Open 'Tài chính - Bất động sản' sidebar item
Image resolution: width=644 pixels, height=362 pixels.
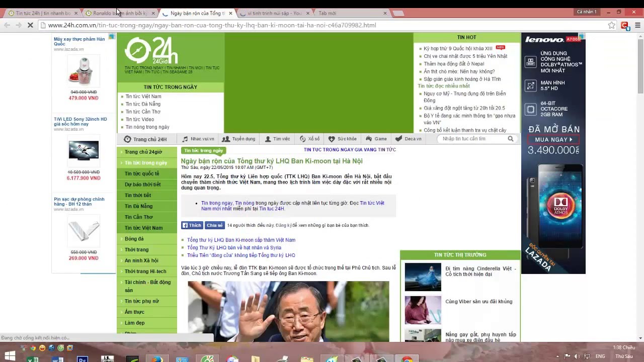pos(147,286)
